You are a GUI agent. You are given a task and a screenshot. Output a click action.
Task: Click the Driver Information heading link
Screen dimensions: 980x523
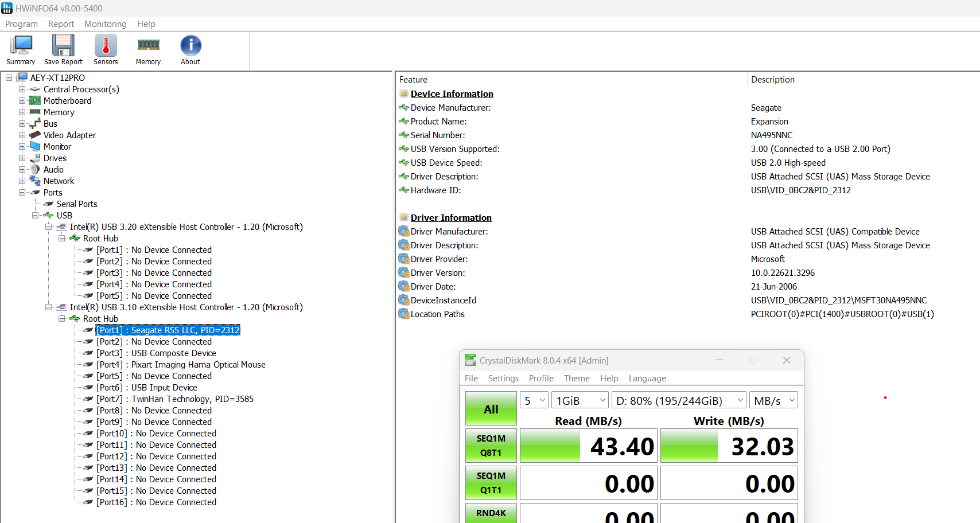451,217
